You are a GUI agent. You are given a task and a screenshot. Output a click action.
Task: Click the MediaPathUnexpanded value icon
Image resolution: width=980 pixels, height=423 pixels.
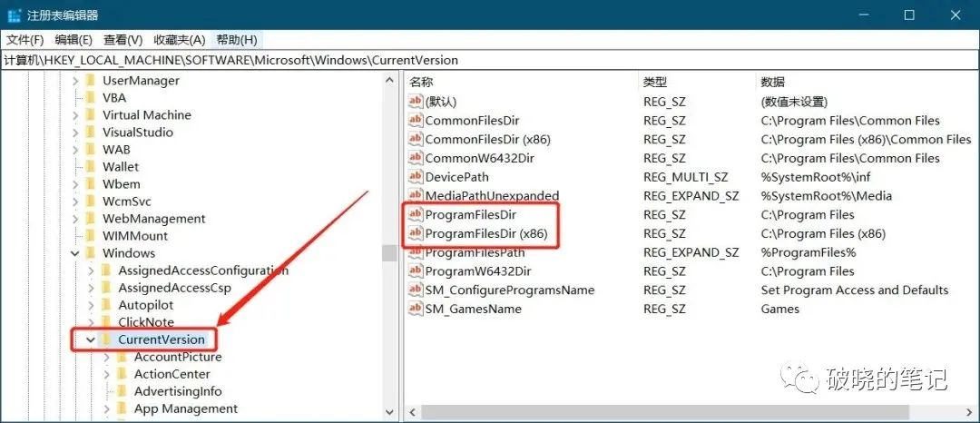[x=415, y=195]
